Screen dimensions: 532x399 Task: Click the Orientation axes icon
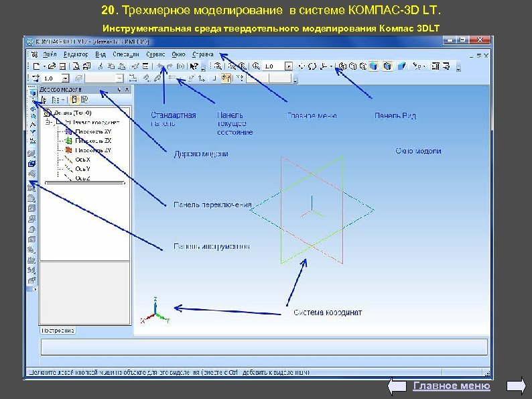(x=324, y=66)
